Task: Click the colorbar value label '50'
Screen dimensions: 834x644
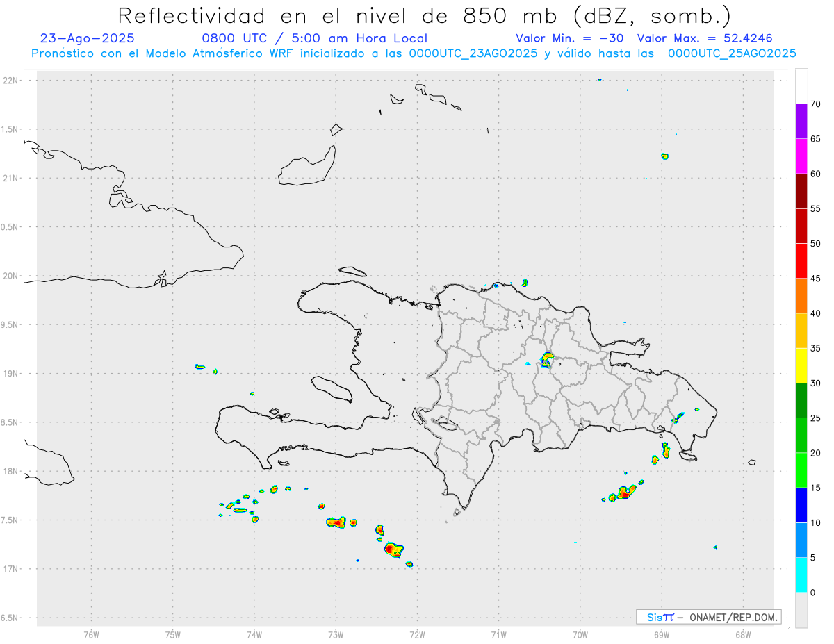Action: click(816, 244)
